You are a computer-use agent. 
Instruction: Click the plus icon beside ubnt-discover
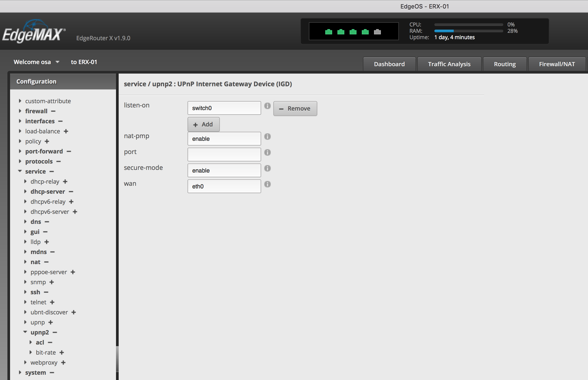click(x=74, y=312)
